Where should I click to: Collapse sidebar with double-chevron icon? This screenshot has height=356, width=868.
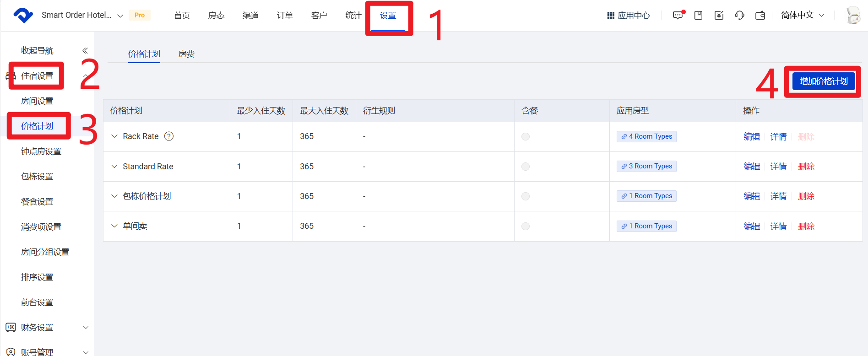coord(85,51)
